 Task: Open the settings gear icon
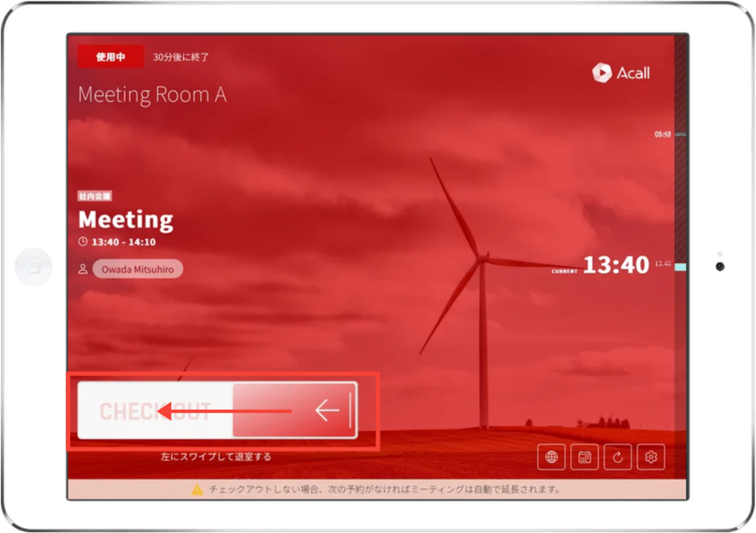[x=651, y=458]
